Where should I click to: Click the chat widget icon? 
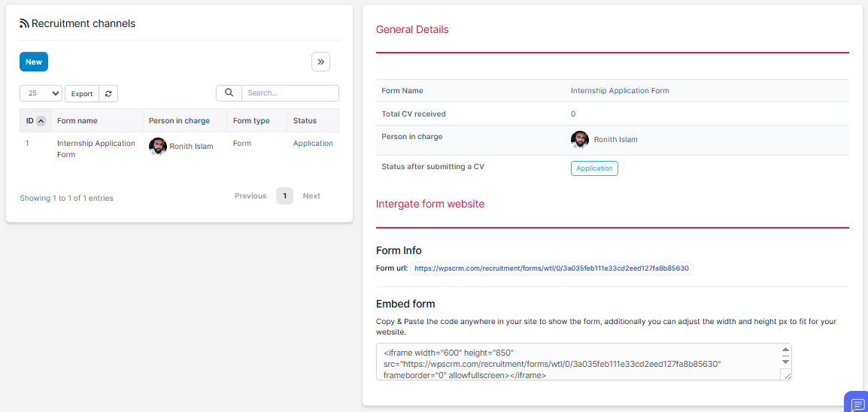(x=857, y=403)
